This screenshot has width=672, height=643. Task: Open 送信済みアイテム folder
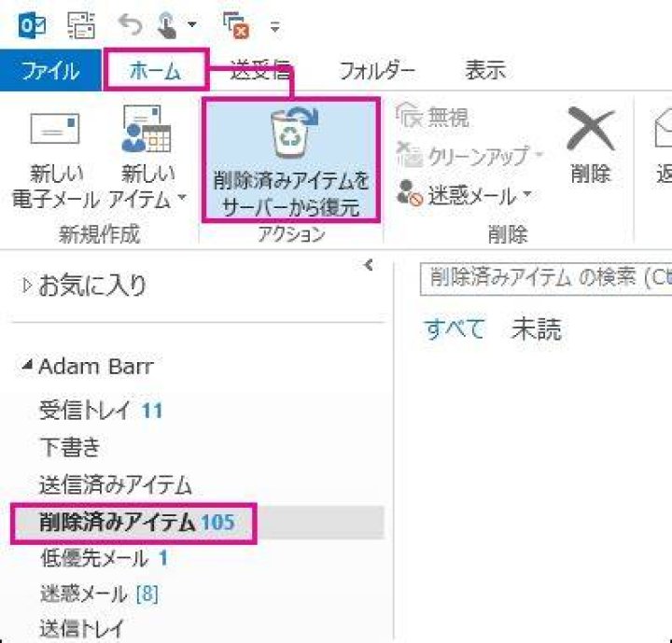coord(116,485)
